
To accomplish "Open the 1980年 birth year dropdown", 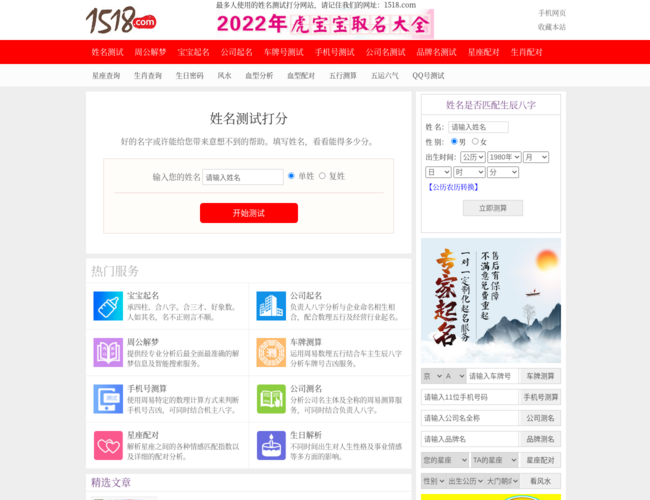I will (x=504, y=157).
